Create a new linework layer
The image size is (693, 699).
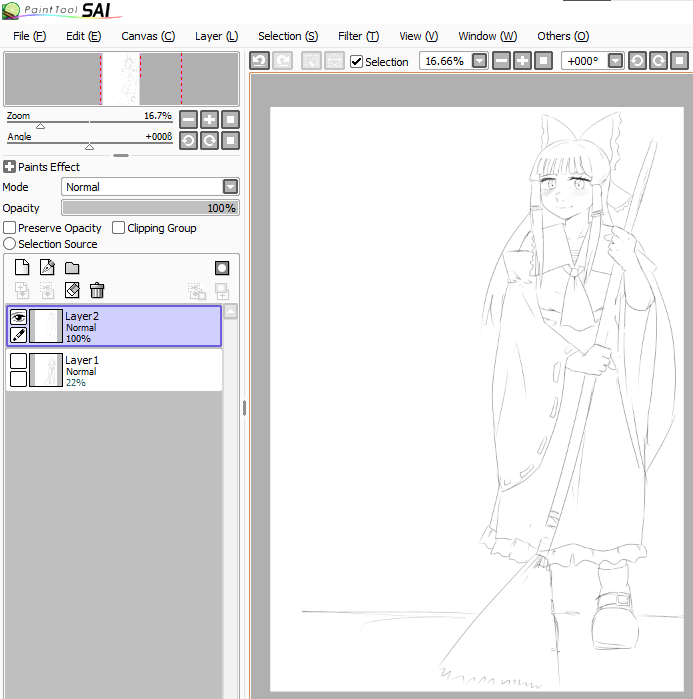click(47, 267)
